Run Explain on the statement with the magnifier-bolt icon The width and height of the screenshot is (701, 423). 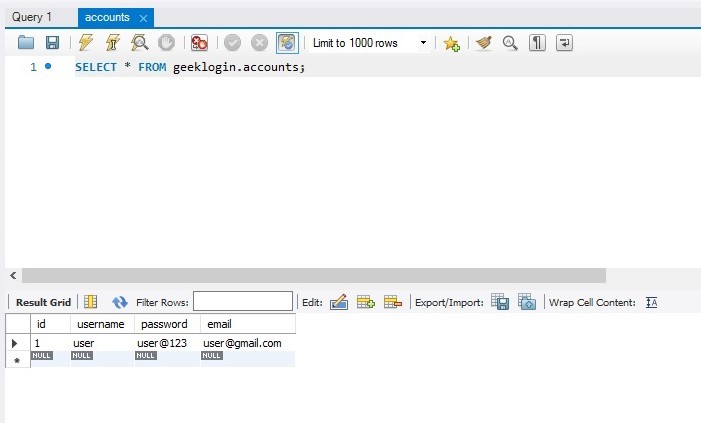coord(140,43)
